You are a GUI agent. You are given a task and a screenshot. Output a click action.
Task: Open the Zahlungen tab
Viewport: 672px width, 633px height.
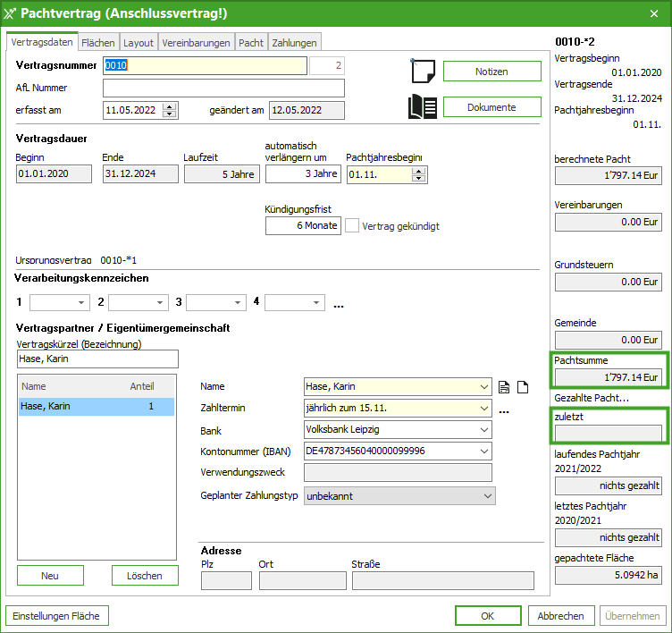(293, 42)
